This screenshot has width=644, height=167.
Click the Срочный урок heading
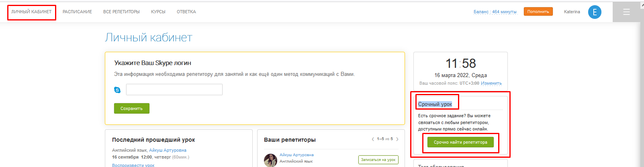(x=435, y=104)
